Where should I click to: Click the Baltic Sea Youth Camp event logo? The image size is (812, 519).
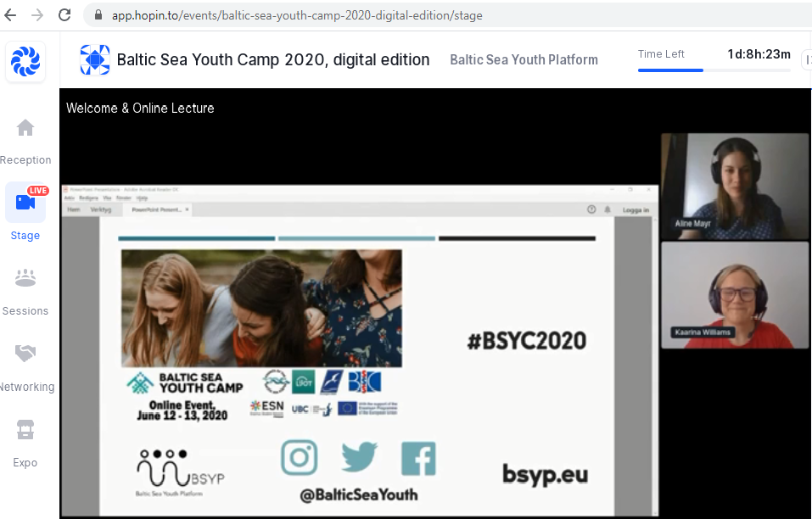click(95, 60)
